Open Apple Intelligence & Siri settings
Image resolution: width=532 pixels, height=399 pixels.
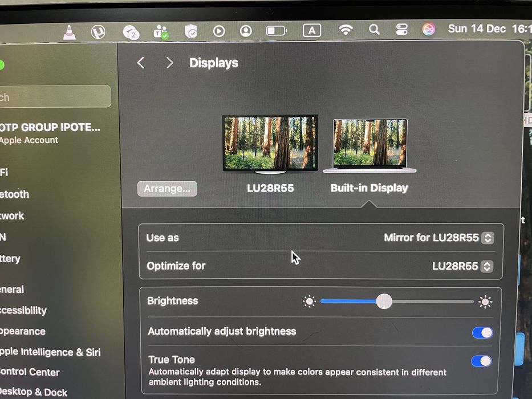pyautogui.click(x=50, y=352)
